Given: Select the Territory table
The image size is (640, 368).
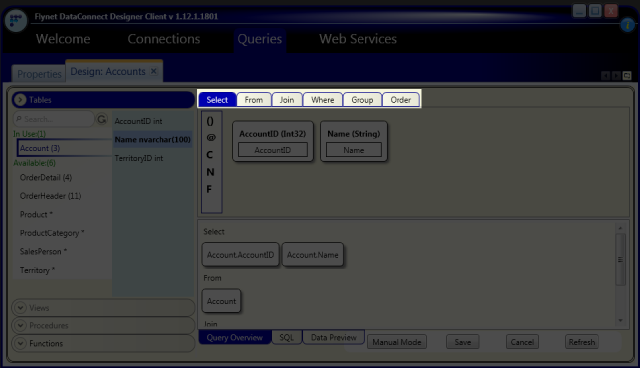Looking at the screenshot, I should click(37, 270).
